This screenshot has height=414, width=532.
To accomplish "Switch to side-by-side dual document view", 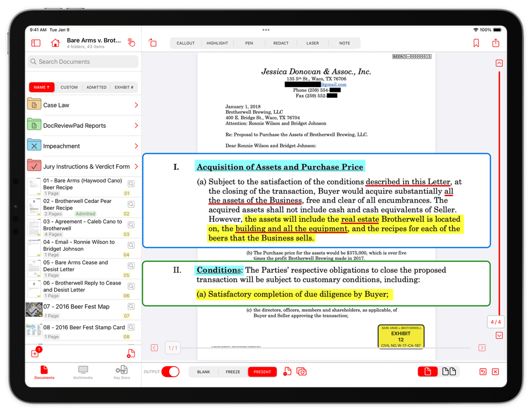I will coord(450,371).
